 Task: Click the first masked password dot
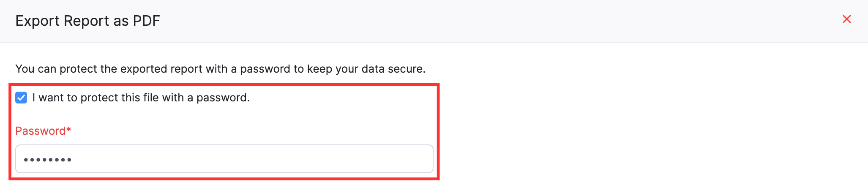tap(26, 160)
